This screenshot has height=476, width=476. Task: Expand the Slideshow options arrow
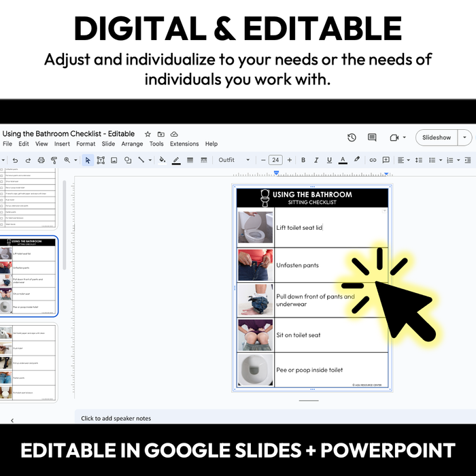[465, 137]
